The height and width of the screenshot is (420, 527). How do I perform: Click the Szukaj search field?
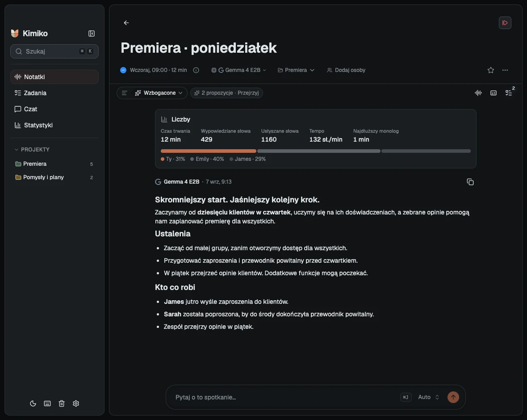(54, 51)
